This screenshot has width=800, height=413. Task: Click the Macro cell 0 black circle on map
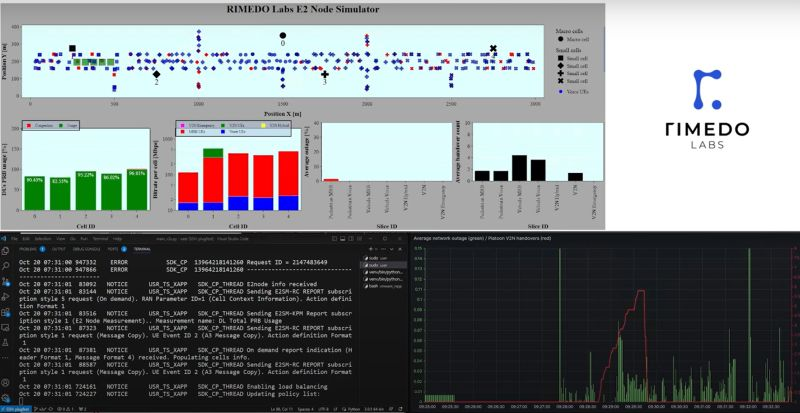pos(283,36)
